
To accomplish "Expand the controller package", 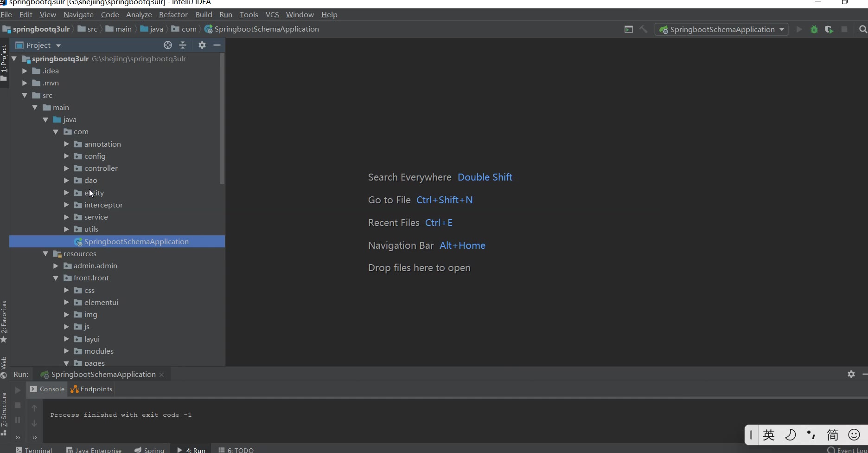I will [66, 168].
